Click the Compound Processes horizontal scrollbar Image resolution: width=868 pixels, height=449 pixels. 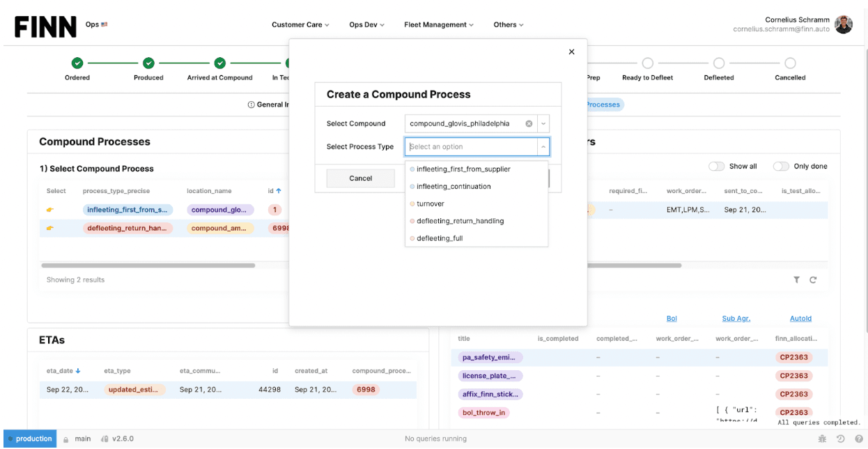(x=148, y=265)
